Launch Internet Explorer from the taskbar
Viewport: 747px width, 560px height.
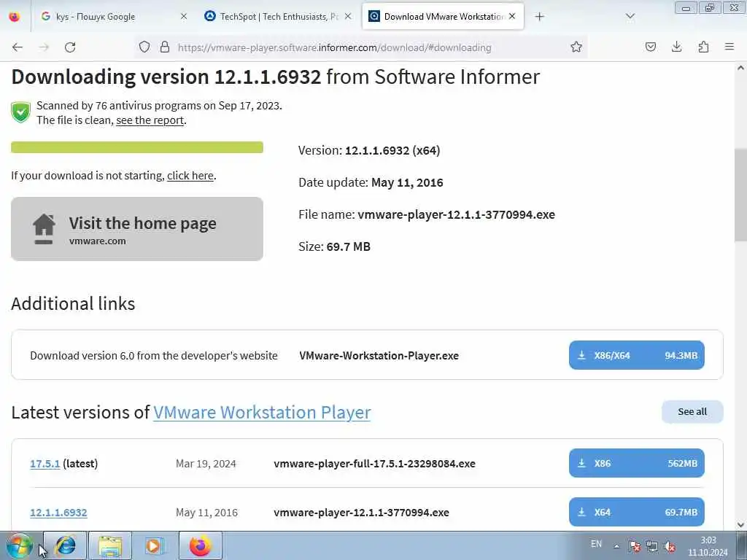[65, 545]
